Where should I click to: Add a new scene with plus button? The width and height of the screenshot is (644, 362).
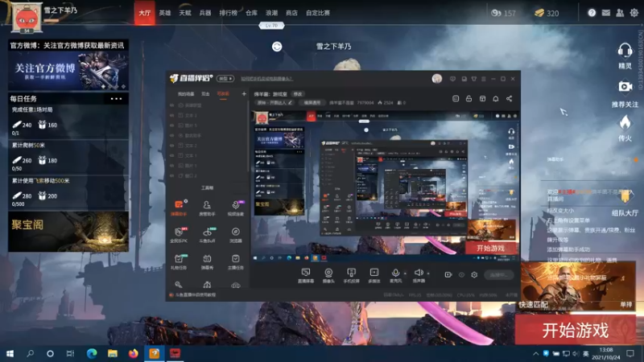coord(244,94)
